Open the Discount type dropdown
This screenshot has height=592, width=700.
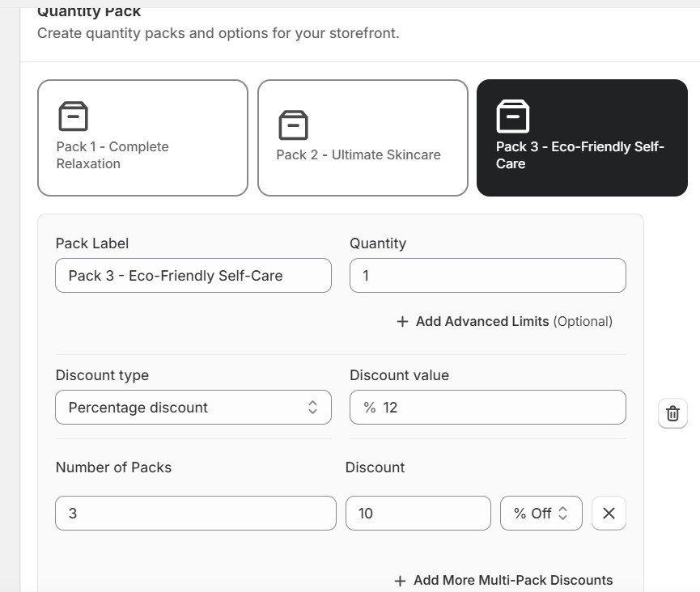pos(193,408)
